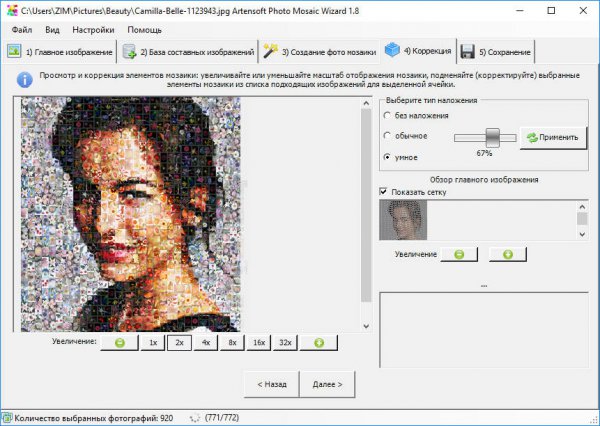Toggle the 'Показать сетку' checkbox
This screenshot has width=600, height=426.
pyautogui.click(x=383, y=191)
